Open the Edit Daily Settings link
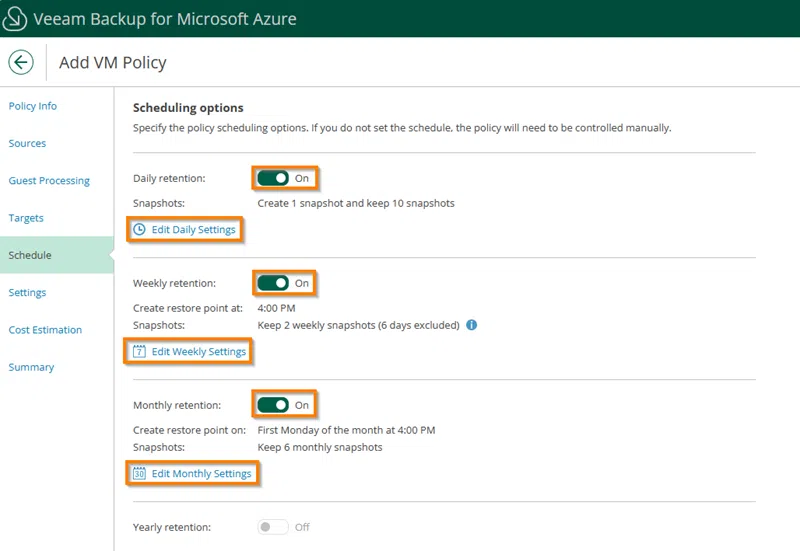800x551 pixels. coord(193,230)
